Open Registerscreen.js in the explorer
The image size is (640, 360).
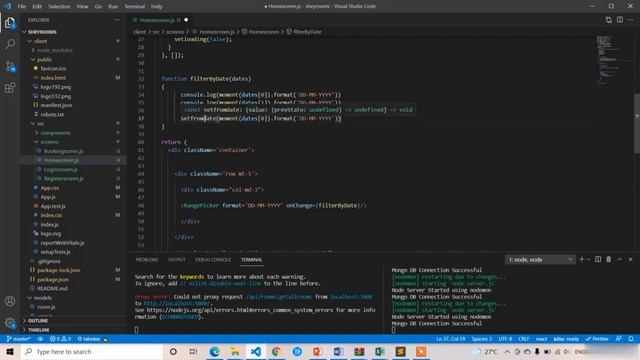[x=63, y=178]
